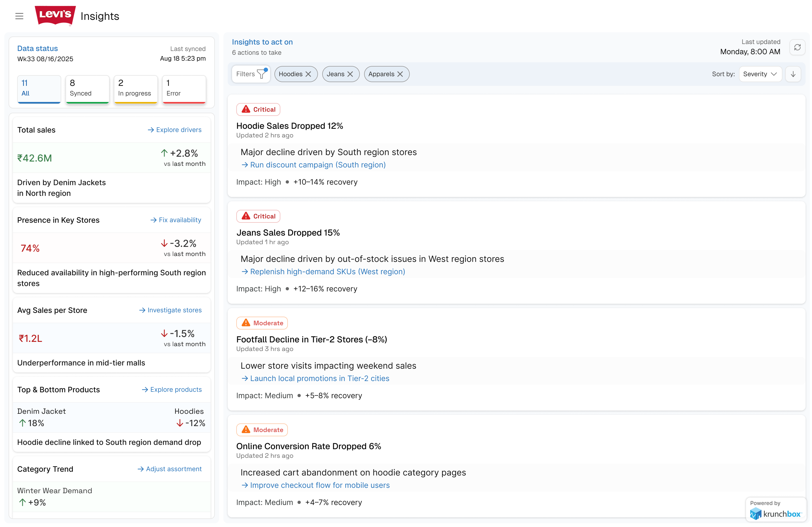
Task: Click Impact: High +12–16% recovery text
Action: tap(297, 289)
